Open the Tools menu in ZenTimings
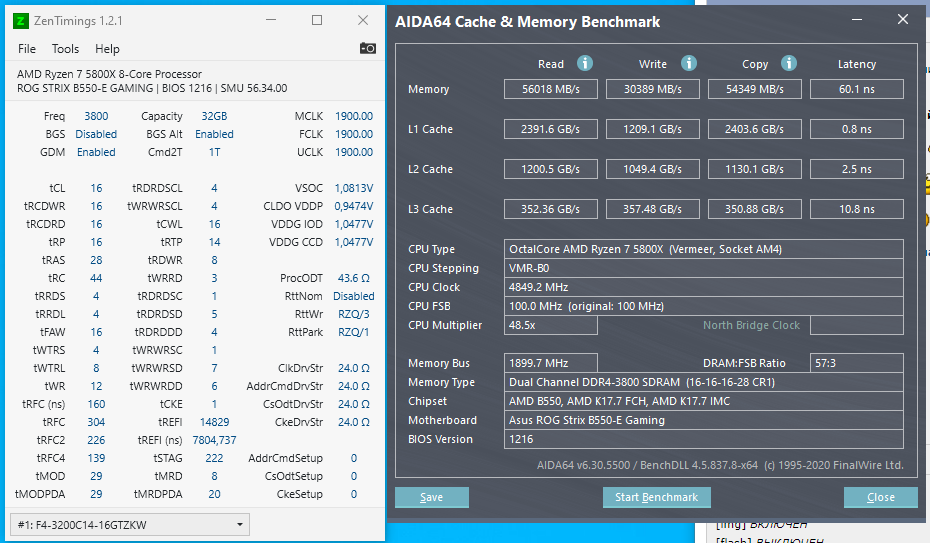Viewport: 930px width, 543px height. (65, 49)
